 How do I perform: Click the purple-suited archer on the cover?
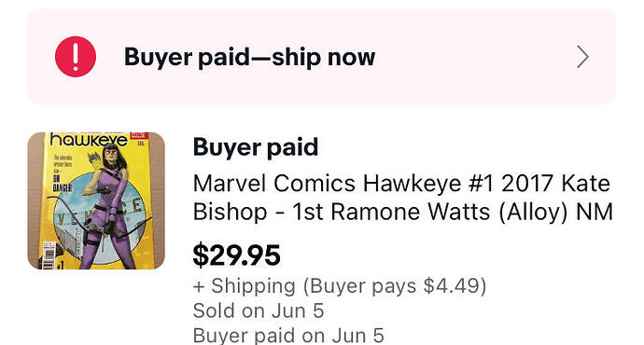(x=106, y=209)
